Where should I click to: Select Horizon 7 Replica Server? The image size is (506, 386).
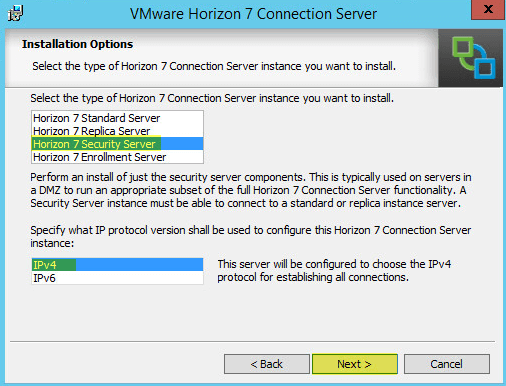pos(117,131)
